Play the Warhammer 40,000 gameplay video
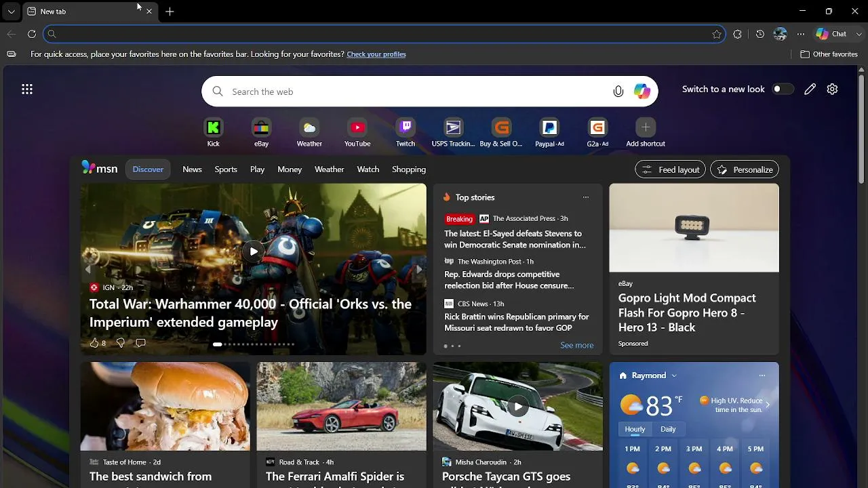The width and height of the screenshot is (868, 488). pyautogui.click(x=254, y=251)
